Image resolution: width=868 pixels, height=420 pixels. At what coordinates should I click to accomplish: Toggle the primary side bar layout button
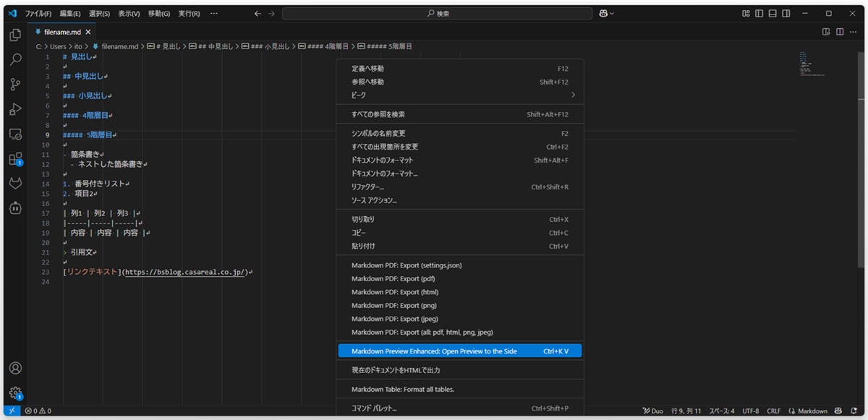(759, 13)
